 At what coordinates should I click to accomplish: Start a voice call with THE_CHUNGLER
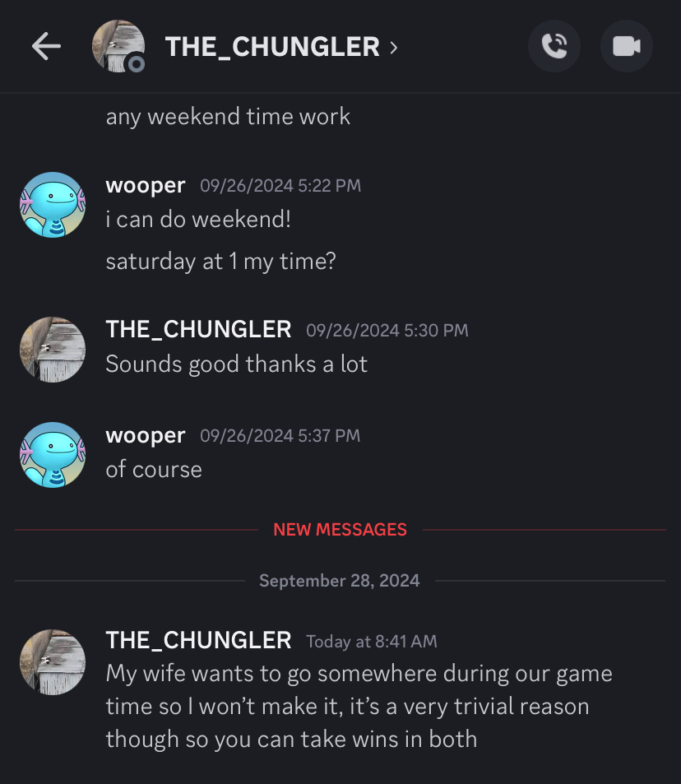point(554,46)
